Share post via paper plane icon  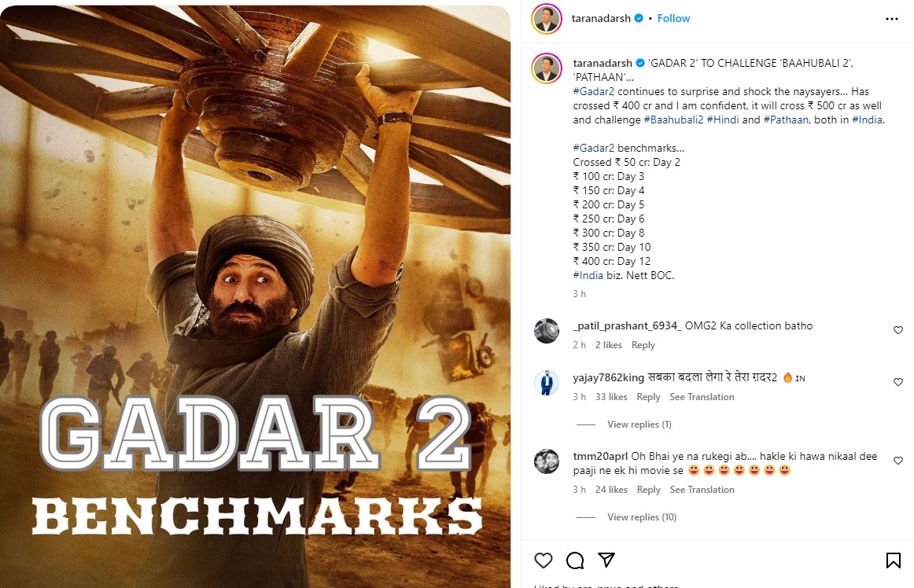click(x=606, y=560)
